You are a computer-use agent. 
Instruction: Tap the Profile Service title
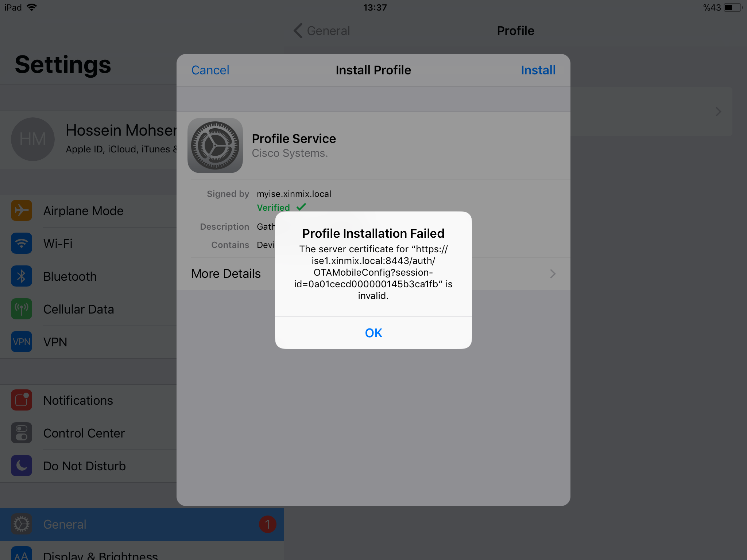pyautogui.click(x=294, y=139)
